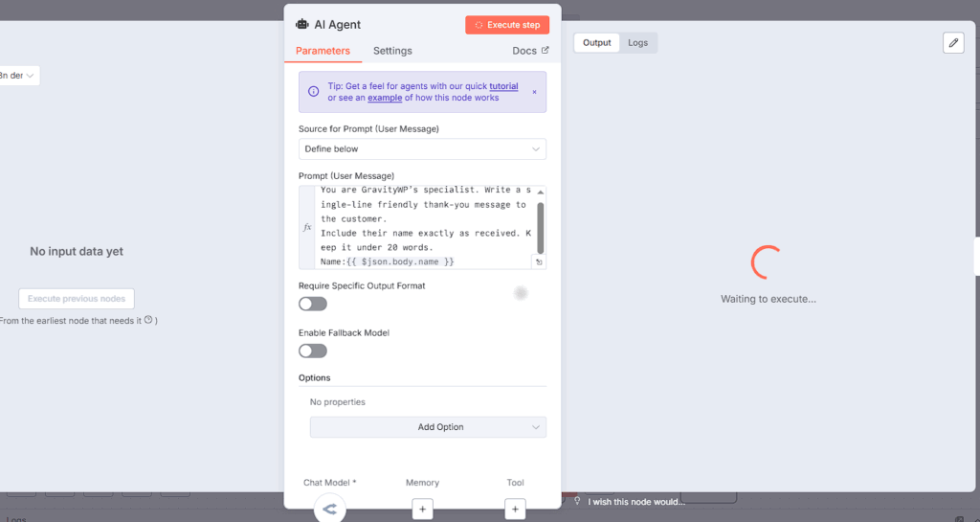Viewport: 980px width, 522px height.
Task: Select the Parameters tab
Action: [323, 51]
